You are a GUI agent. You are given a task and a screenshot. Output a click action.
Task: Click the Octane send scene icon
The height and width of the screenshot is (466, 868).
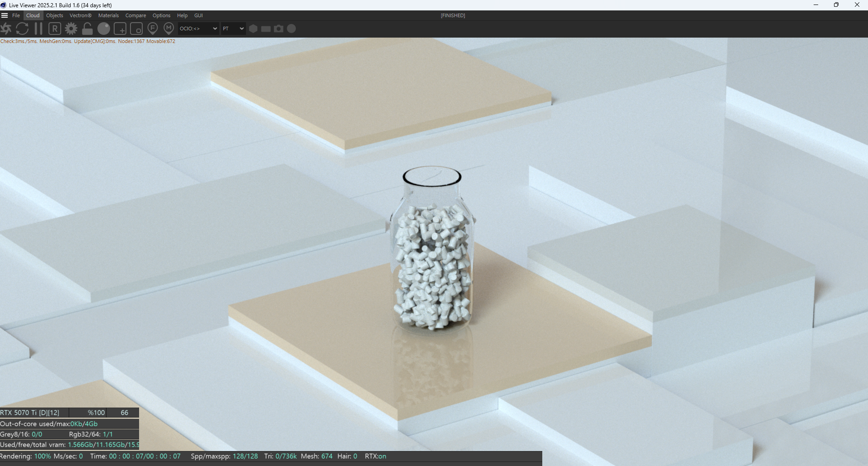click(6, 29)
